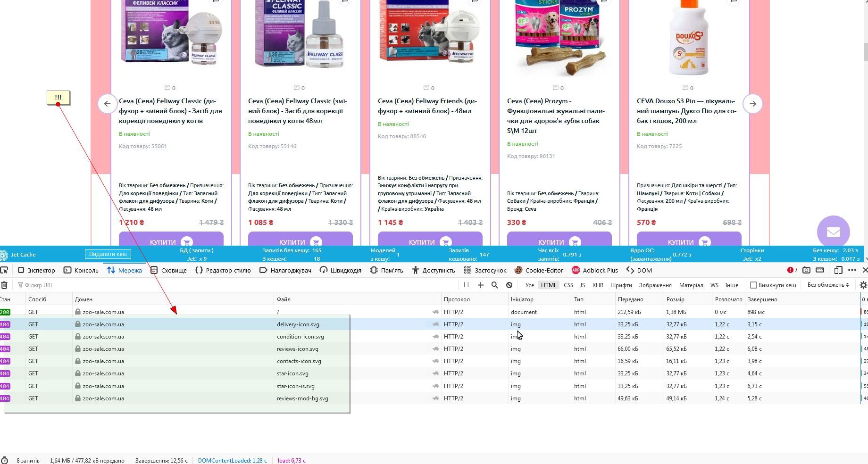Open the 'Швидкодія' tab

340,270
